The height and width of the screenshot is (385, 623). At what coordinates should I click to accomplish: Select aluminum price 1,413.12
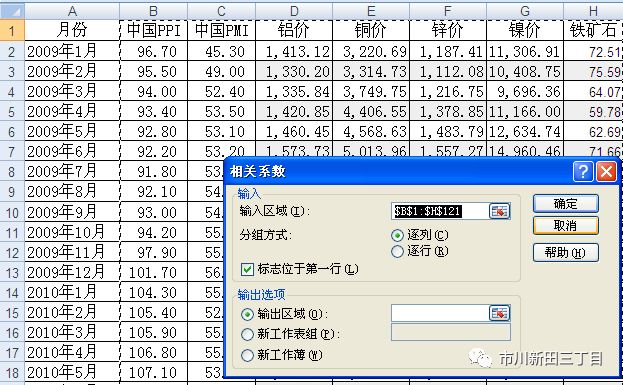[294, 51]
